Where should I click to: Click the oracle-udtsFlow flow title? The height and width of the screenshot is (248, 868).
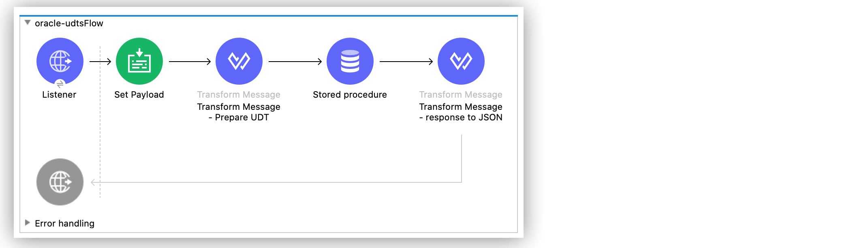pos(69,24)
